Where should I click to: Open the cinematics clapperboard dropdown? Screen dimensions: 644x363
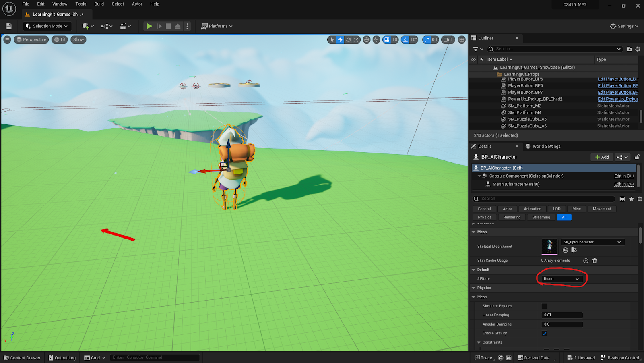click(x=125, y=26)
